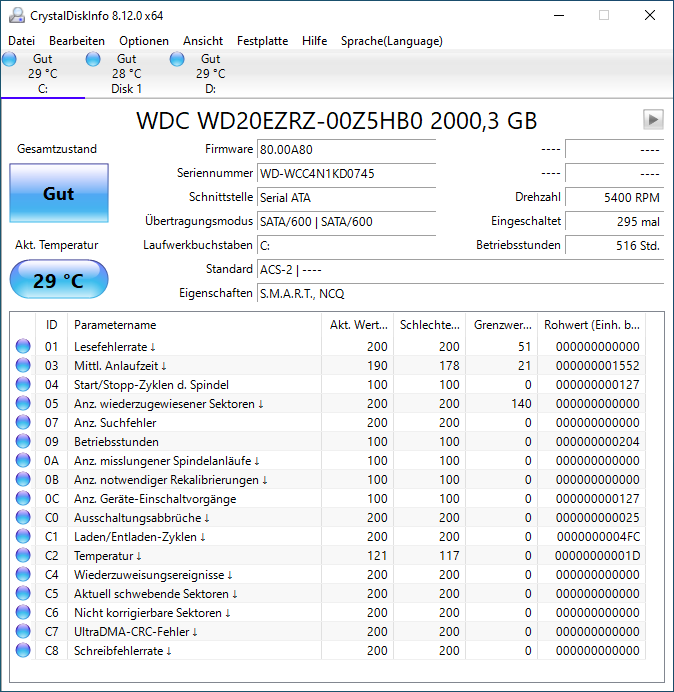This screenshot has height=692, width=674.
Task: Click status orb for misslungener Spindelanläufe row
Action: click(23, 460)
